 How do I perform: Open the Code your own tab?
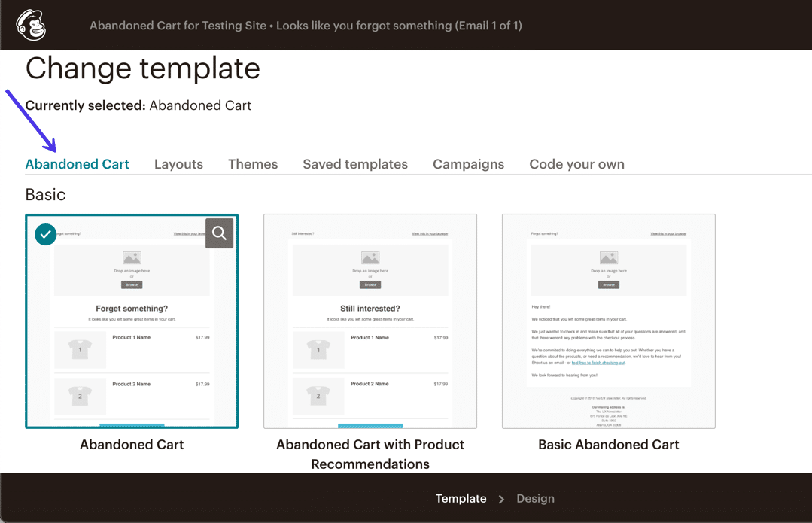[576, 164]
